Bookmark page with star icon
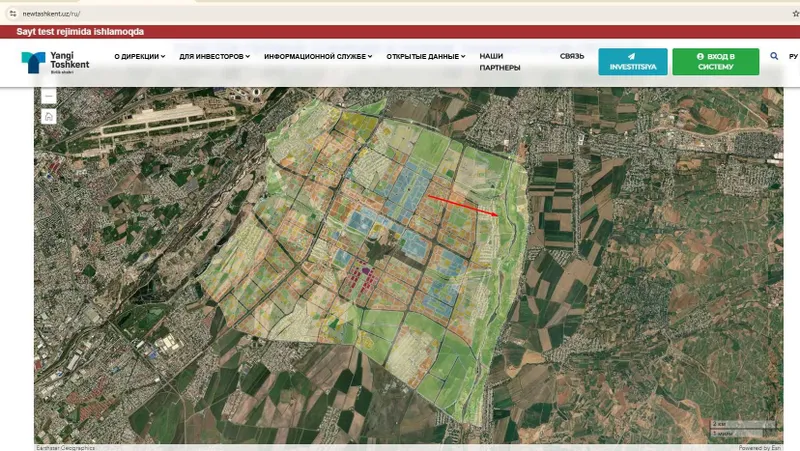 795,14
